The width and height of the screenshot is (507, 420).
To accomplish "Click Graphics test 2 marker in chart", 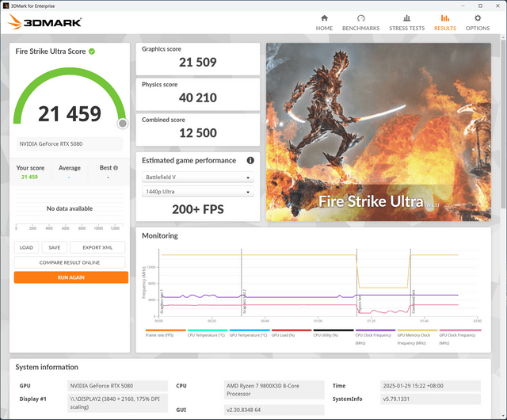I will 242,282.
